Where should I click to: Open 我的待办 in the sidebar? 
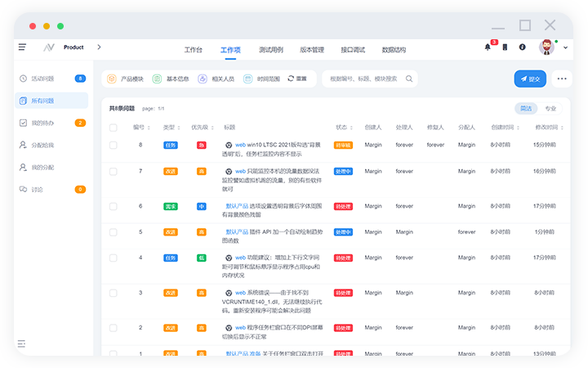(x=42, y=123)
